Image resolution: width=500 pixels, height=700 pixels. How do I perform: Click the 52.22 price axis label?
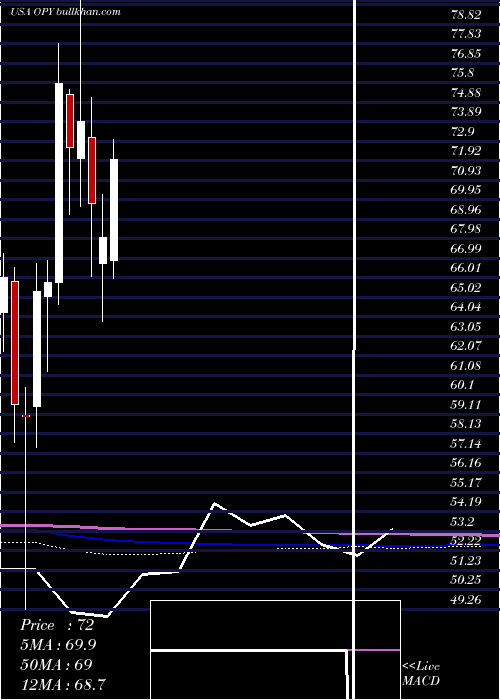click(466, 540)
